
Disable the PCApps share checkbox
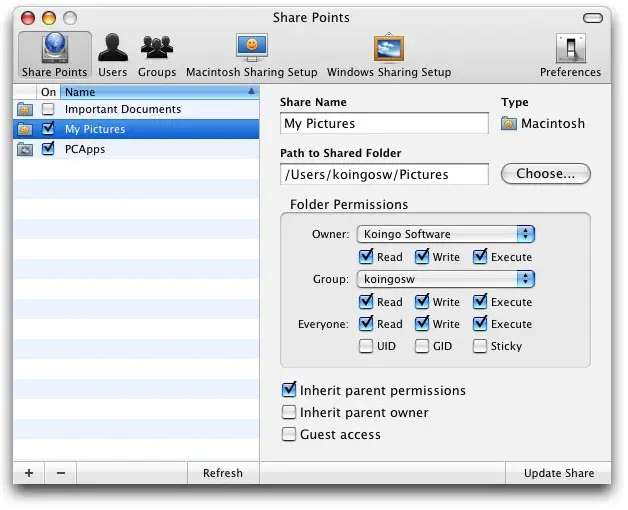click(x=48, y=149)
